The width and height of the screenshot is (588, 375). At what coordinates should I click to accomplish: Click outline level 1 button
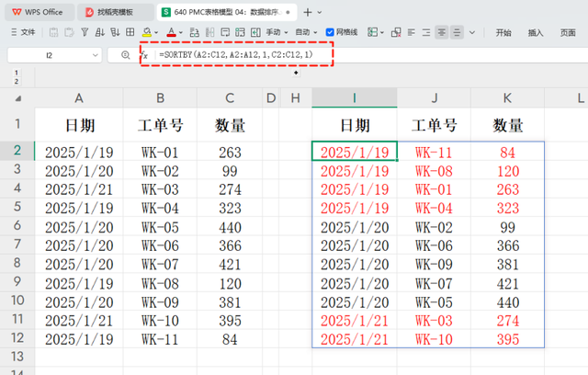(17, 73)
